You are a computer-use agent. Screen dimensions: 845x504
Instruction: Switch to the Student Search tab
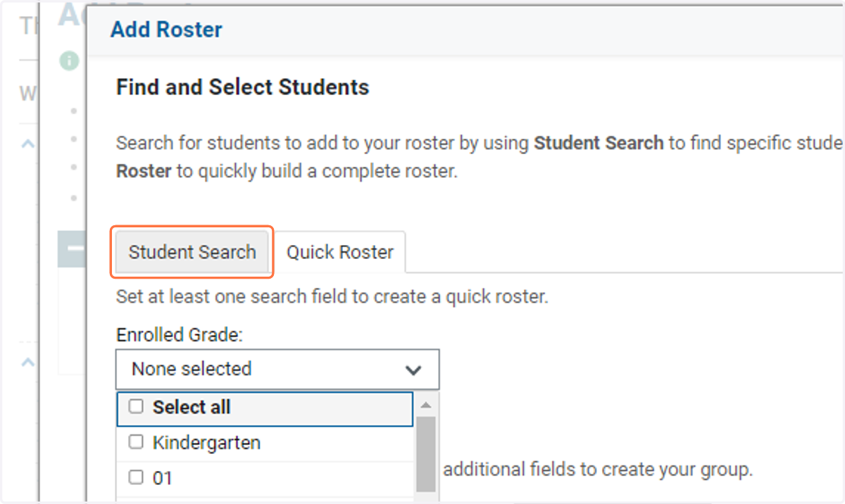tap(192, 252)
